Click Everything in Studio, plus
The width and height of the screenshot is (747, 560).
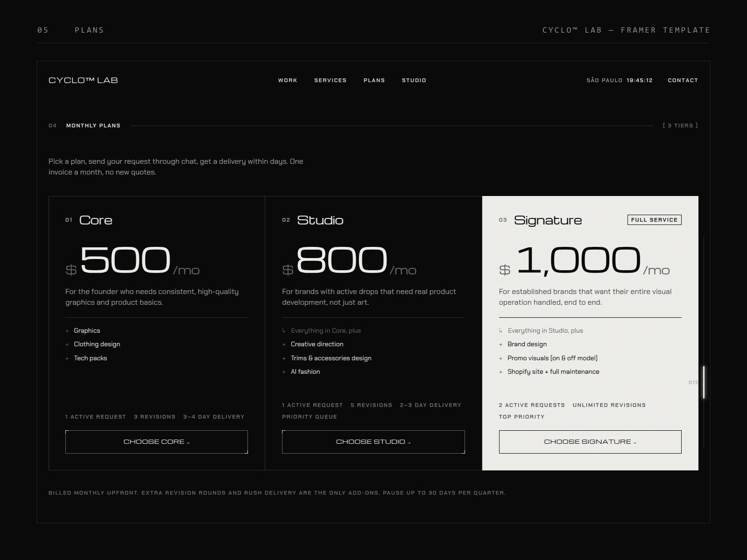point(545,330)
